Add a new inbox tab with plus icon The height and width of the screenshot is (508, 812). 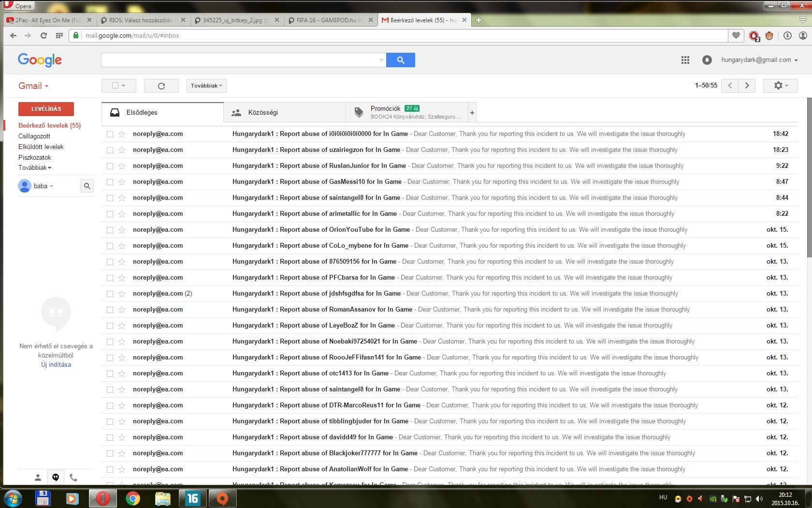(x=472, y=112)
